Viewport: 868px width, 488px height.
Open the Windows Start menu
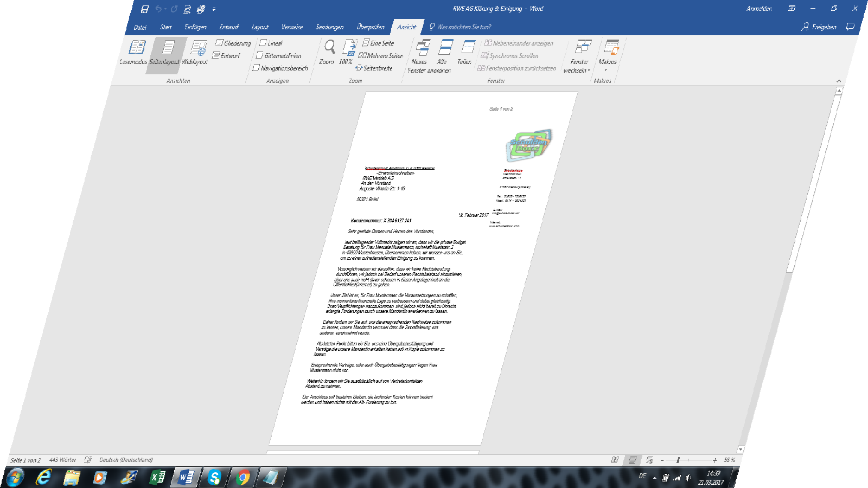pyautogui.click(x=15, y=478)
